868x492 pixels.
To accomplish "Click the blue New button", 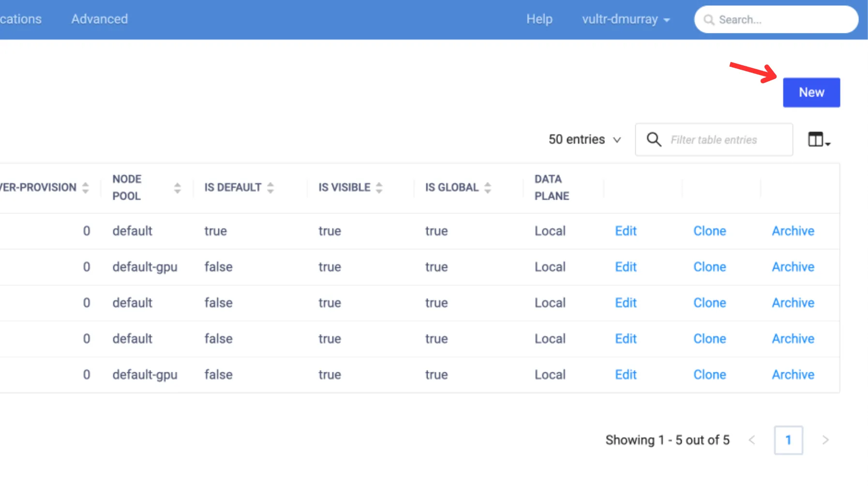I will 811,92.
